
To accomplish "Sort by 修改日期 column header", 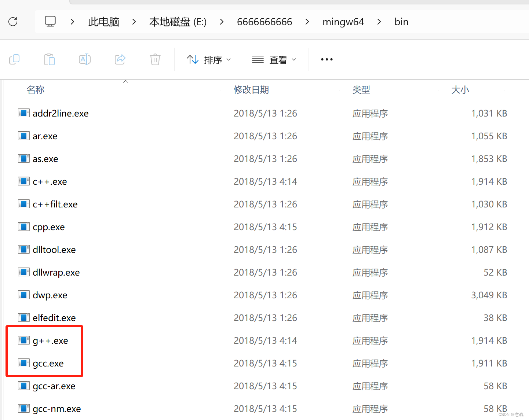I will tap(251, 90).
